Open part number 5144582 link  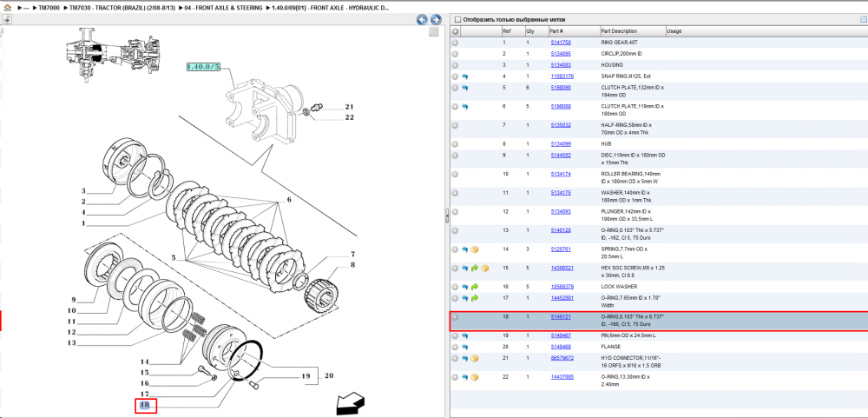point(561,156)
